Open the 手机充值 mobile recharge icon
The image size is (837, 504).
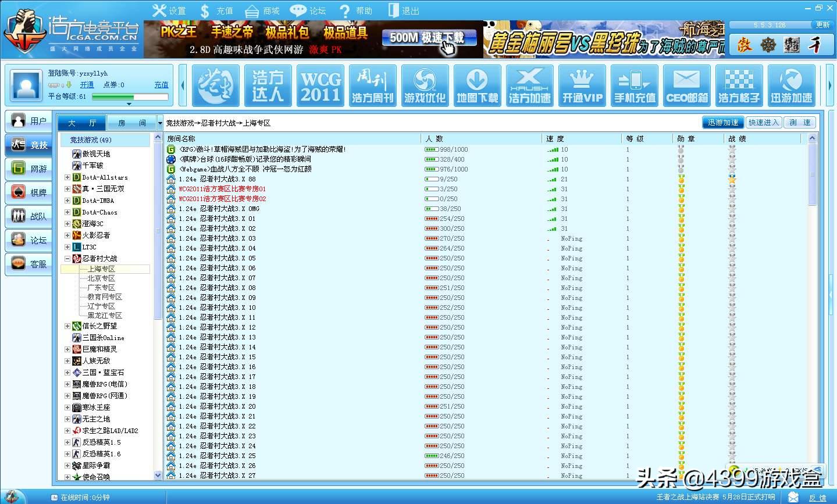[635, 86]
